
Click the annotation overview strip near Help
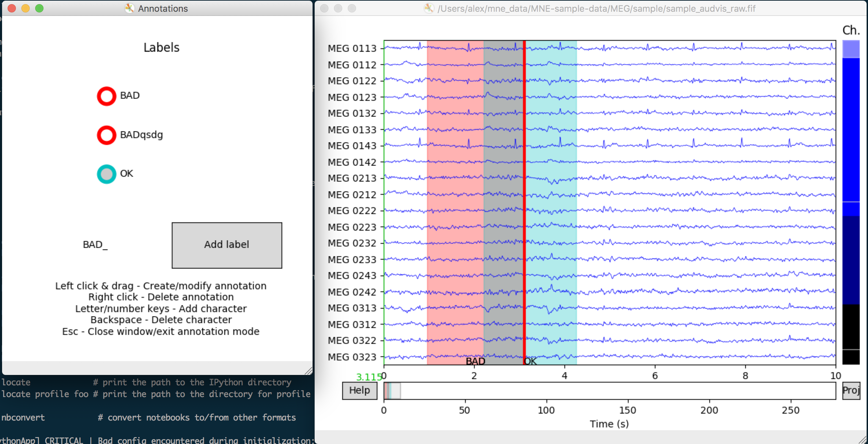(x=389, y=390)
